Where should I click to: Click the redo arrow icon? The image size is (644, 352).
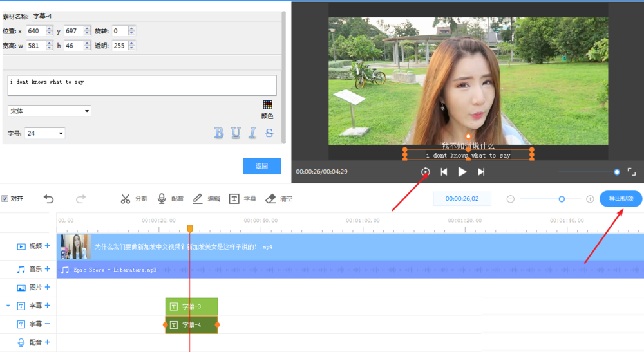[x=80, y=199]
